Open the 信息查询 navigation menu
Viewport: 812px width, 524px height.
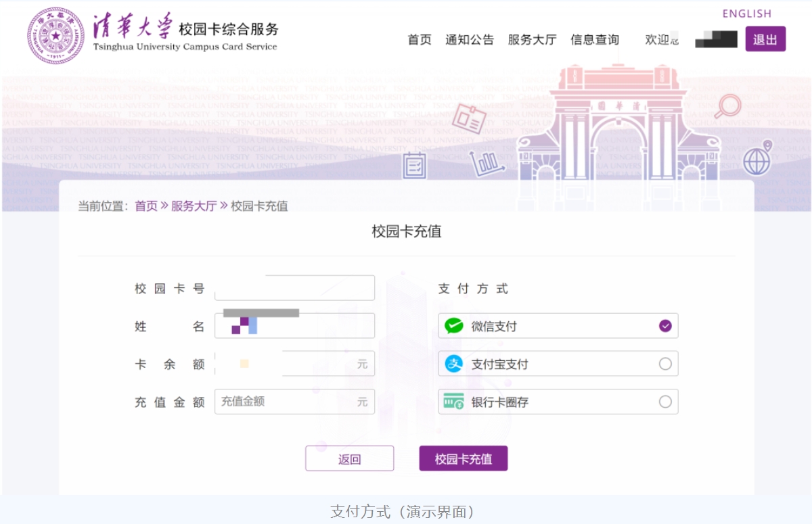tap(594, 40)
